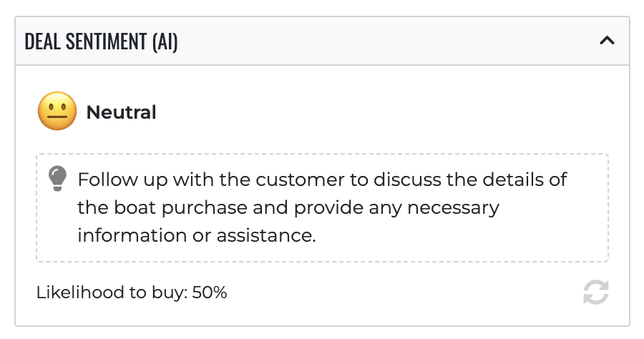Image resolution: width=644 pixels, height=339 pixels.
Task: Click the "(AI)" part of the header
Action: click(165, 41)
